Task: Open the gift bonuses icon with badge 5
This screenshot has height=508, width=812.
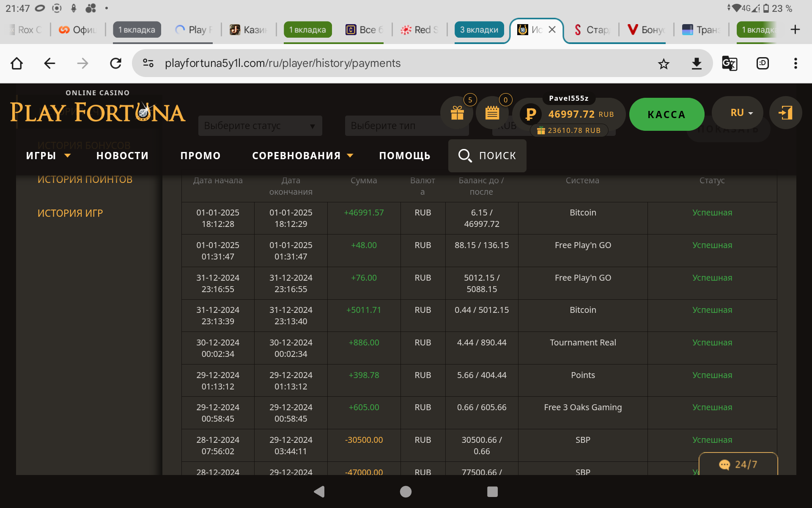Action: pyautogui.click(x=457, y=113)
